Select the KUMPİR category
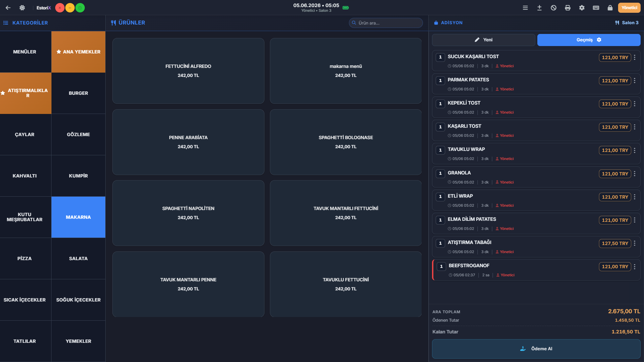Screen dimensions: 644x362 click(78, 176)
